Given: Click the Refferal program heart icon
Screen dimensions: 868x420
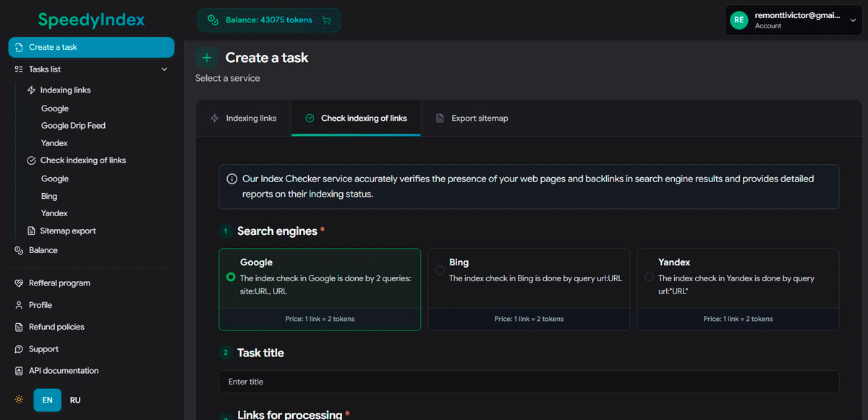Looking at the screenshot, I should click(x=19, y=283).
